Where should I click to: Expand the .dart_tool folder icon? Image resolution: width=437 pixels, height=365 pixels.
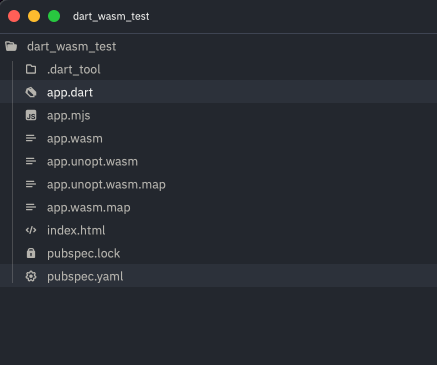(x=31, y=69)
